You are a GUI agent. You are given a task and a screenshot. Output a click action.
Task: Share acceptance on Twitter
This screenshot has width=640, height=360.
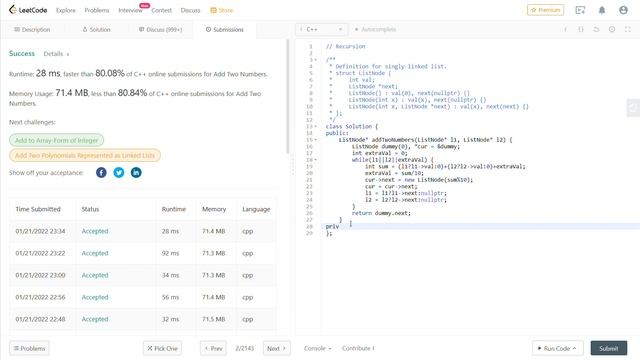click(119, 173)
